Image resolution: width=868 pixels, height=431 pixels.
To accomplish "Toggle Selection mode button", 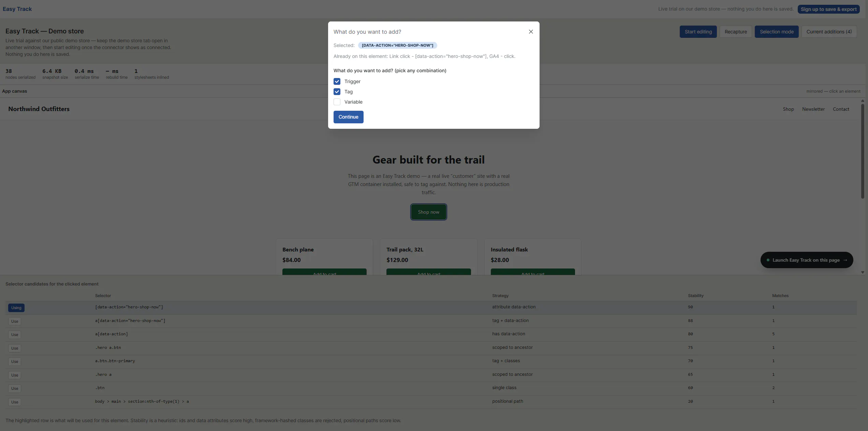I will coord(777,32).
